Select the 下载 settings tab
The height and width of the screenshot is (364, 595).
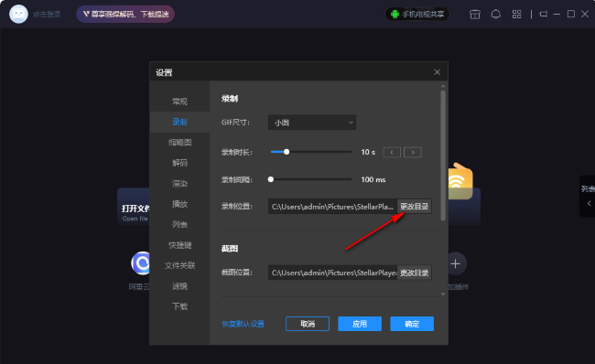pos(179,306)
